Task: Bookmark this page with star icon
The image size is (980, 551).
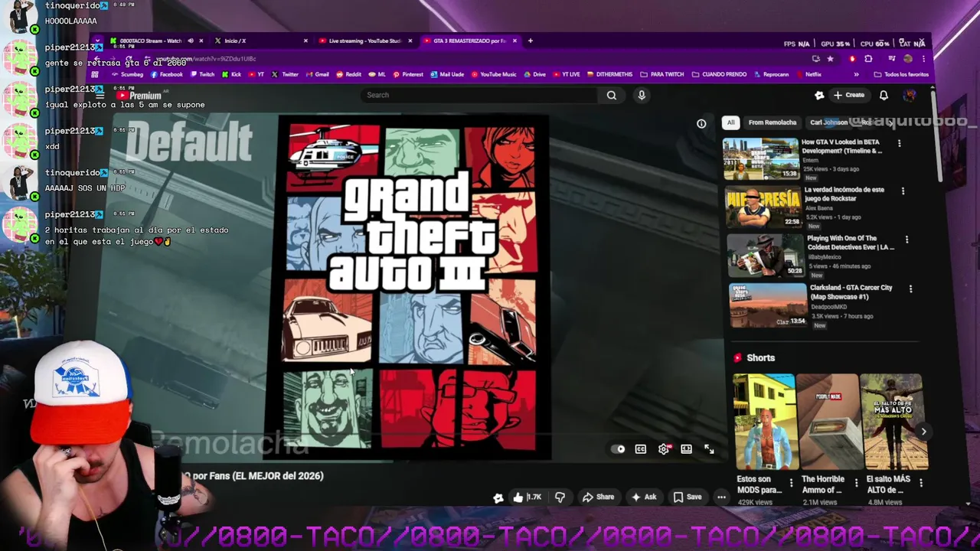Action: 831,58
